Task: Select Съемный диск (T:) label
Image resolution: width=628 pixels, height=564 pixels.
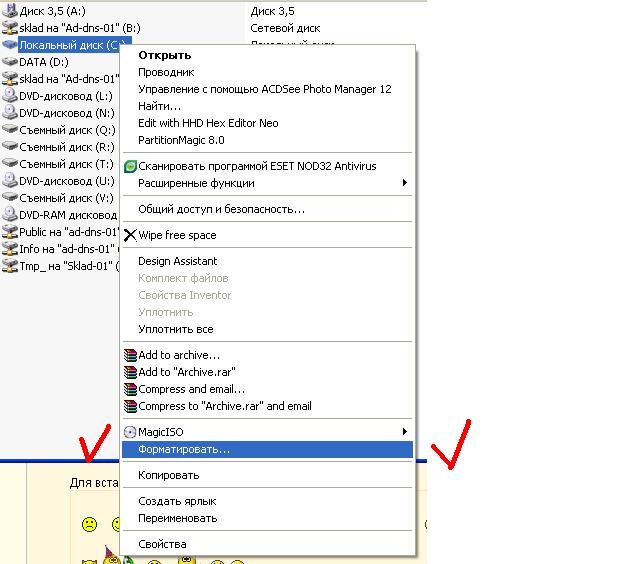Action: coord(66,164)
